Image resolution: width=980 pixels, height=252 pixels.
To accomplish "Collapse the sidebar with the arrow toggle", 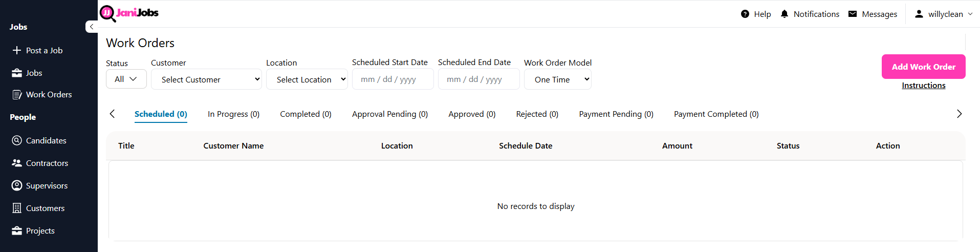I will pos(92,27).
